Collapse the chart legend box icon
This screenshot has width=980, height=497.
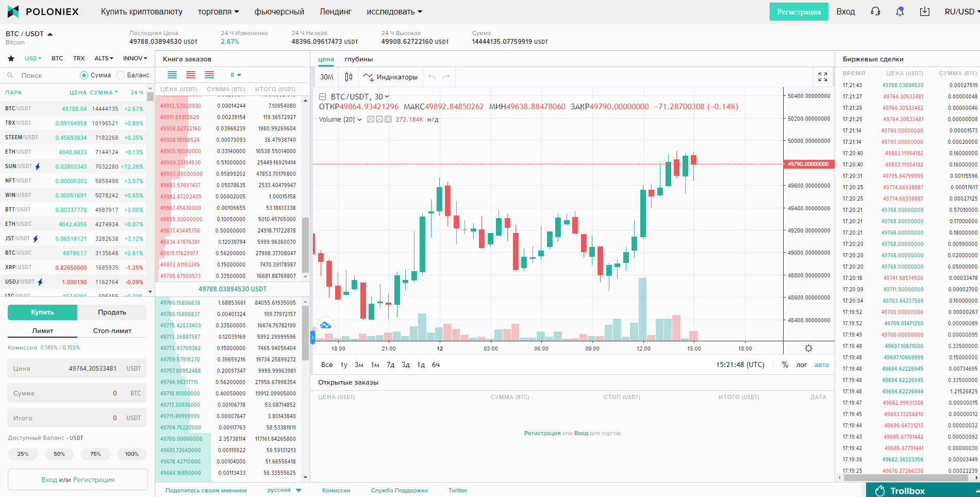323,96
